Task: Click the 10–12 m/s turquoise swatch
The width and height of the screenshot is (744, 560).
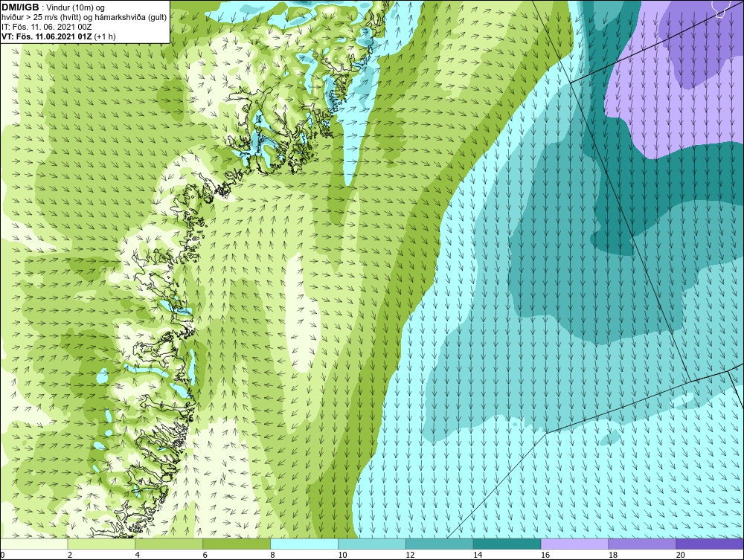Action: 372,544
